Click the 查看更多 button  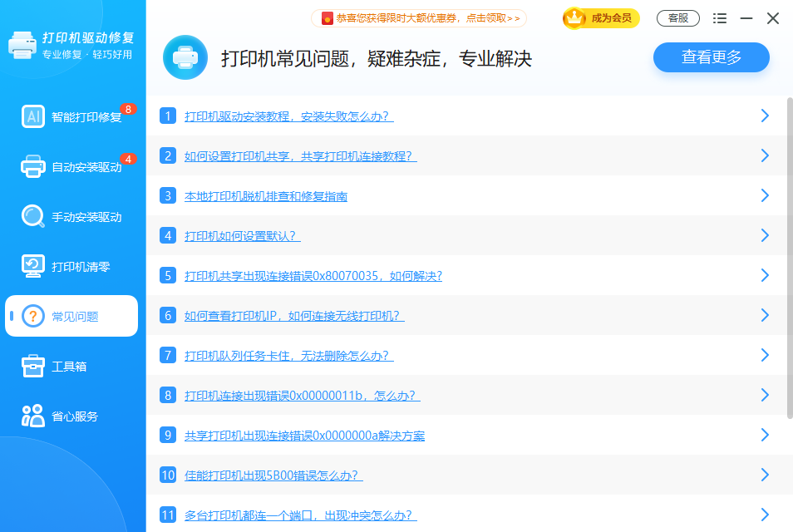coord(711,57)
